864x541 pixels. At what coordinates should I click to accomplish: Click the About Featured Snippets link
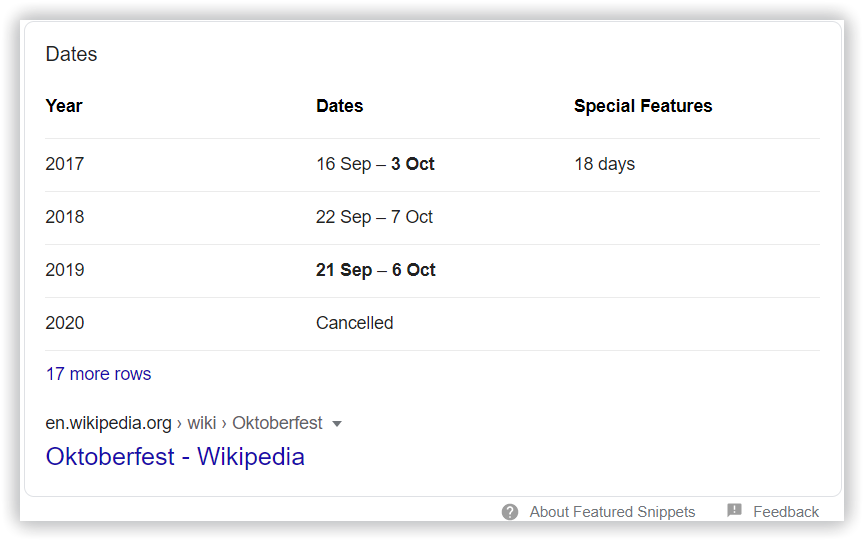click(612, 512)
